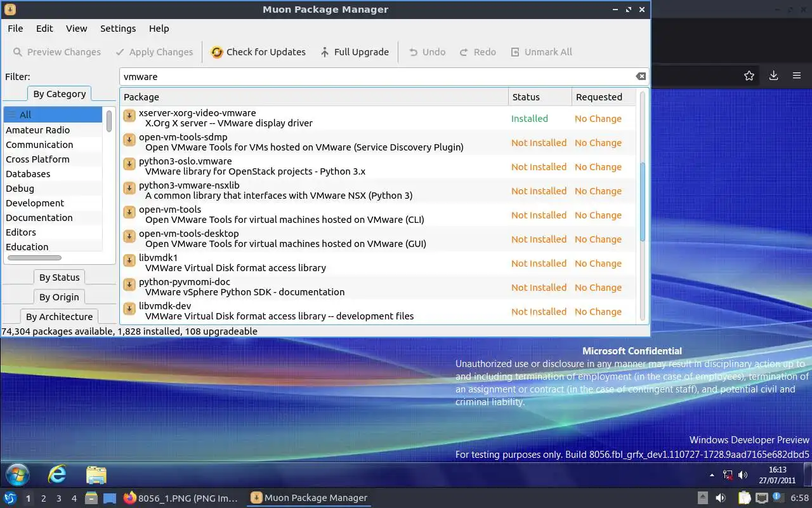Open the Settings menu

point(118,29)
